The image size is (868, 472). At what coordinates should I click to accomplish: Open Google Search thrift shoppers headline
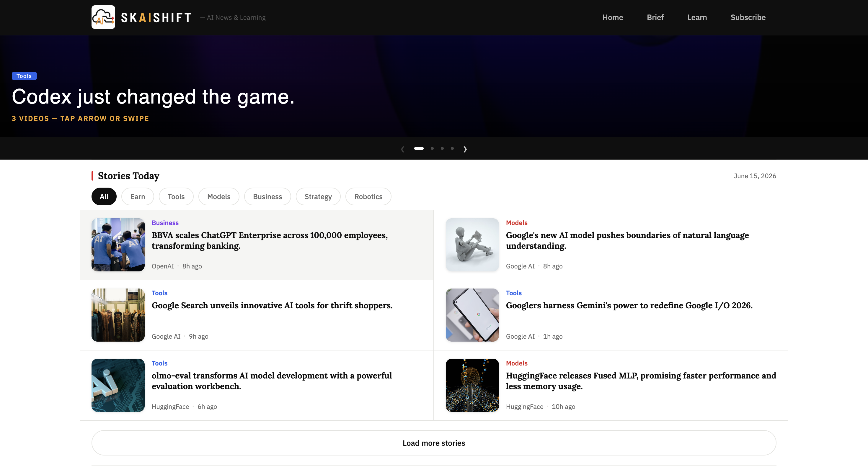pyautogui.click(x=272, y=305)
